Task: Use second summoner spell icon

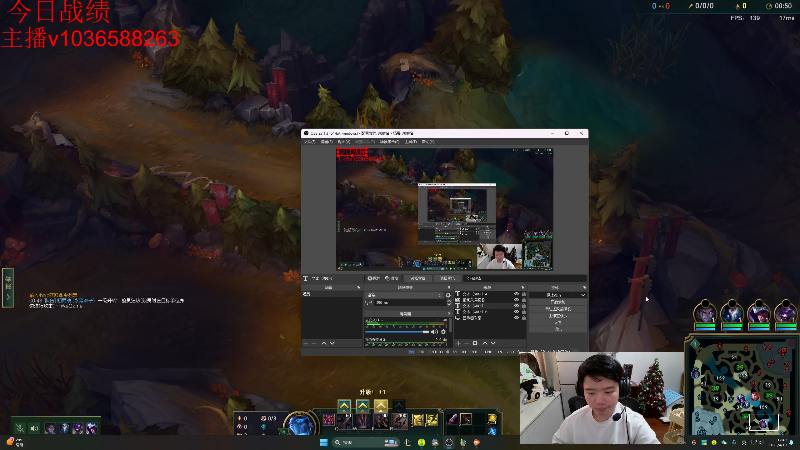Action: [432, 420]
